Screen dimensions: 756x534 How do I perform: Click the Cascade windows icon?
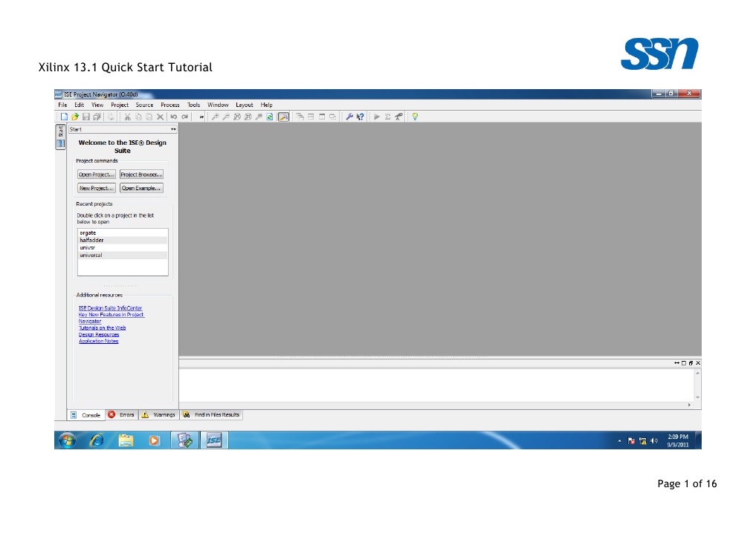(x=300, y=117)
